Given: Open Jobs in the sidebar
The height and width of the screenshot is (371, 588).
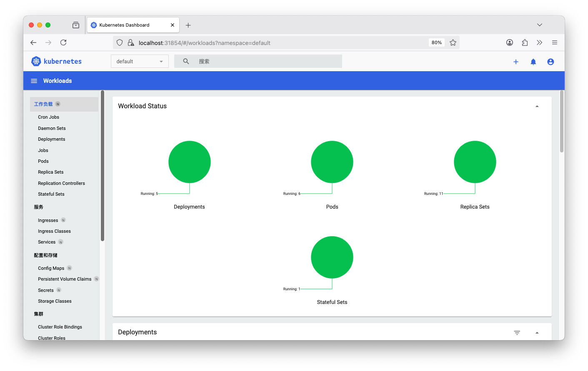Looking at the screenshot, I should coord(43,150).
